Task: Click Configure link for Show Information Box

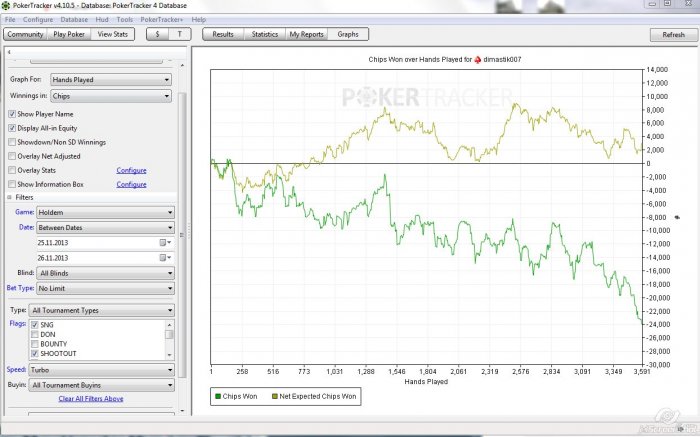Action: point(131,184)
